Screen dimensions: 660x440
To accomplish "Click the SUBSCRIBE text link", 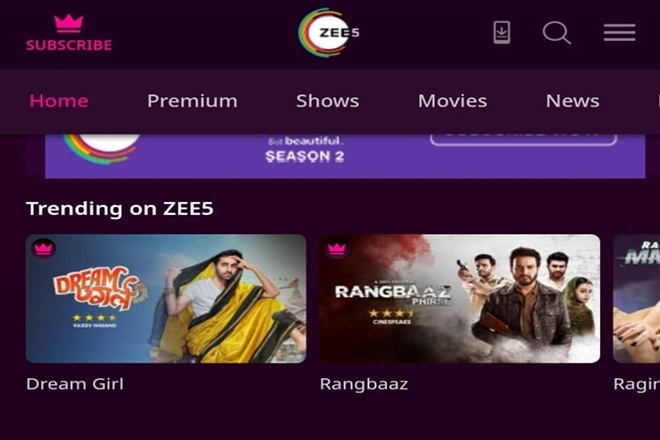I will pos(69,45).
